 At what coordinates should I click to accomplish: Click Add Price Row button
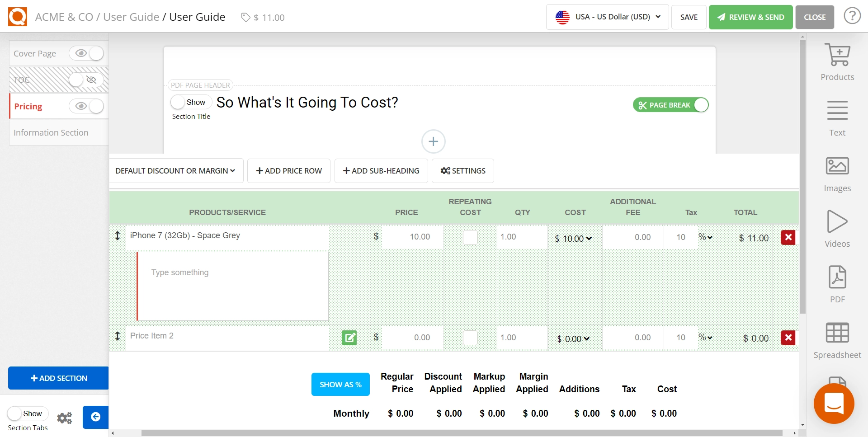pos(288,171)
